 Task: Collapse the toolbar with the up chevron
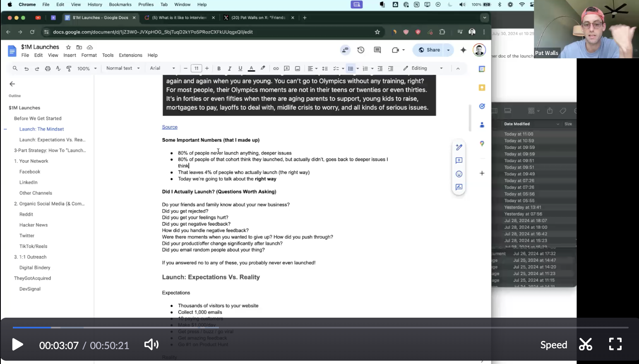pyautogui.click(x=458, y=68)
